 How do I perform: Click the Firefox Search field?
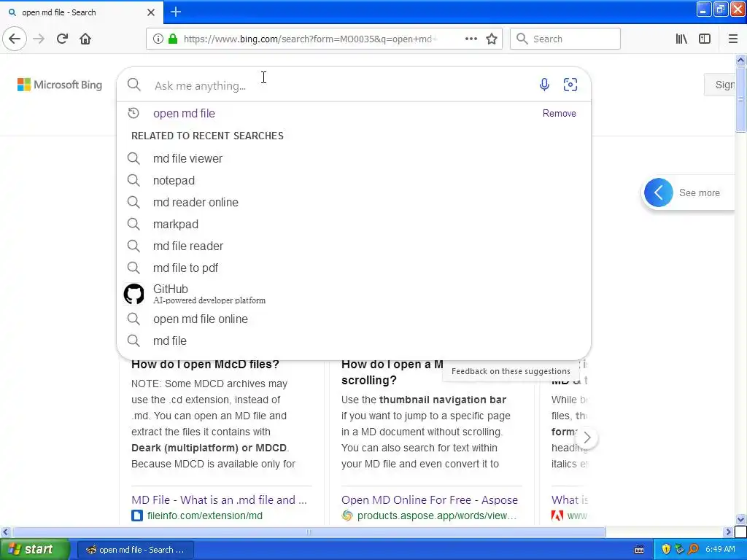[565, 39]
